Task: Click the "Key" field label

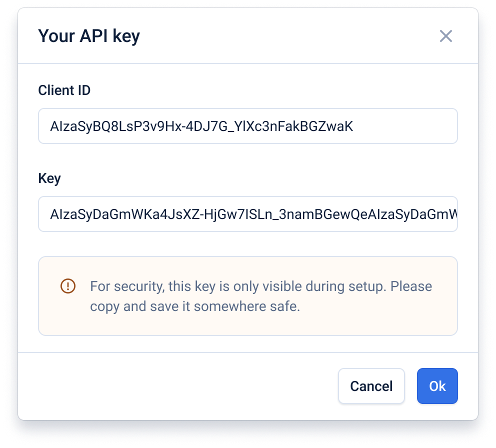Action: pyautogui.click(x=49, y=178)
